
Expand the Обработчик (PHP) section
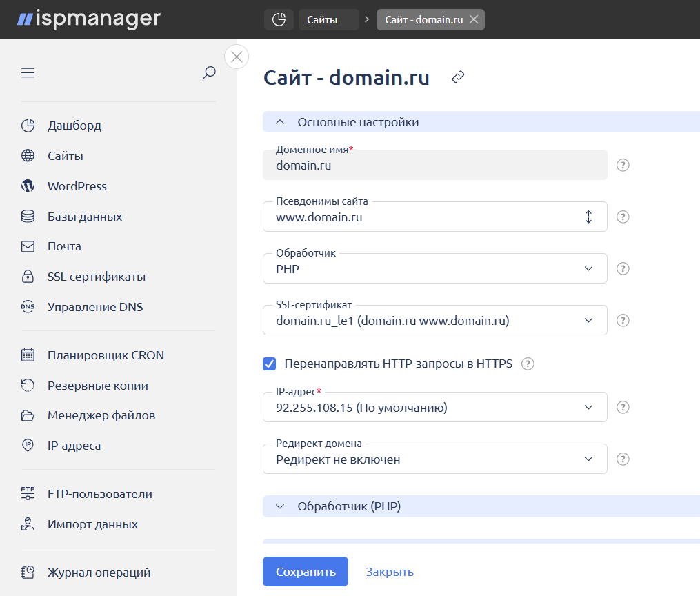pos(348,506)
